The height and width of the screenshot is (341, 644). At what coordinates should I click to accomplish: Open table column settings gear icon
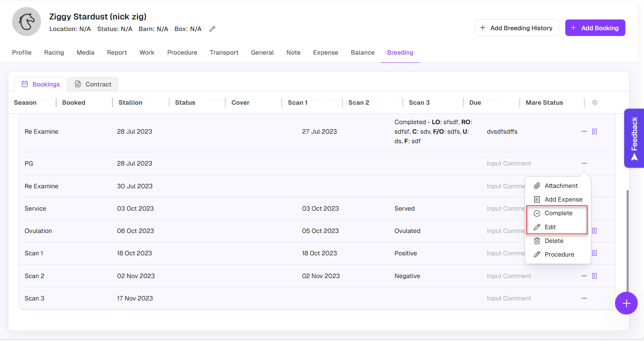595,103
